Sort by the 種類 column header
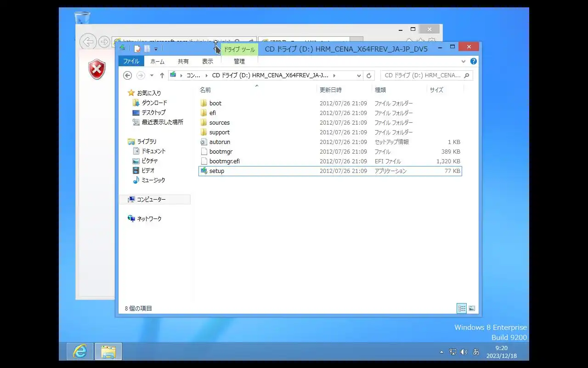 point(399,90)
